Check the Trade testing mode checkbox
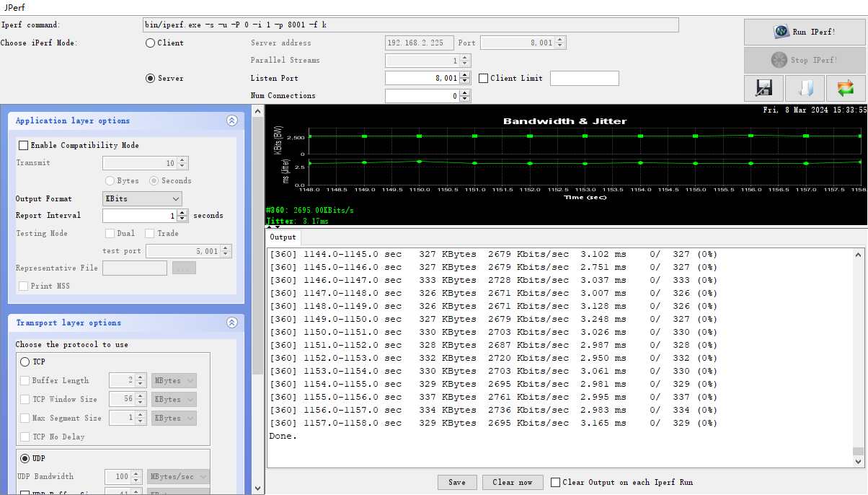This screenshot has height=495, width=868. coord(149,233)
